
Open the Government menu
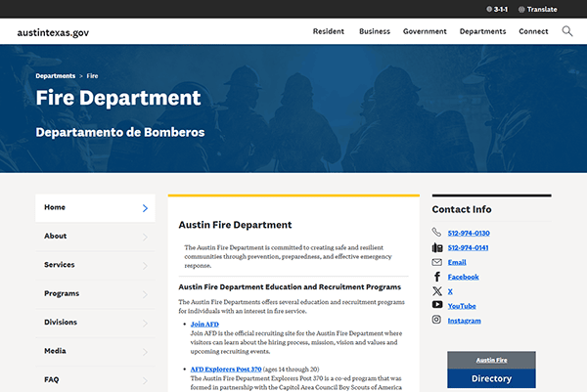pyautogui.click(x=425, y=31)
